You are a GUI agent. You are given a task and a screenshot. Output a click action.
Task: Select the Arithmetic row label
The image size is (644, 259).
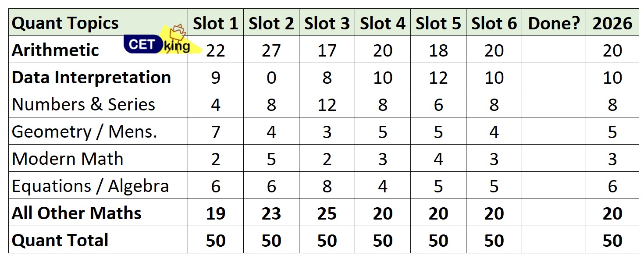pyautogui.click(x=55, y=50)
